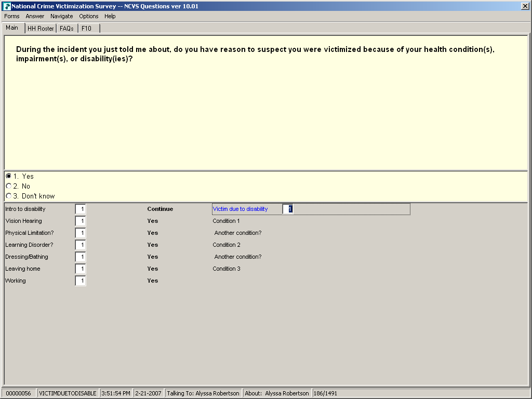
Task: Select the Yes radio button
Action: 8,176
